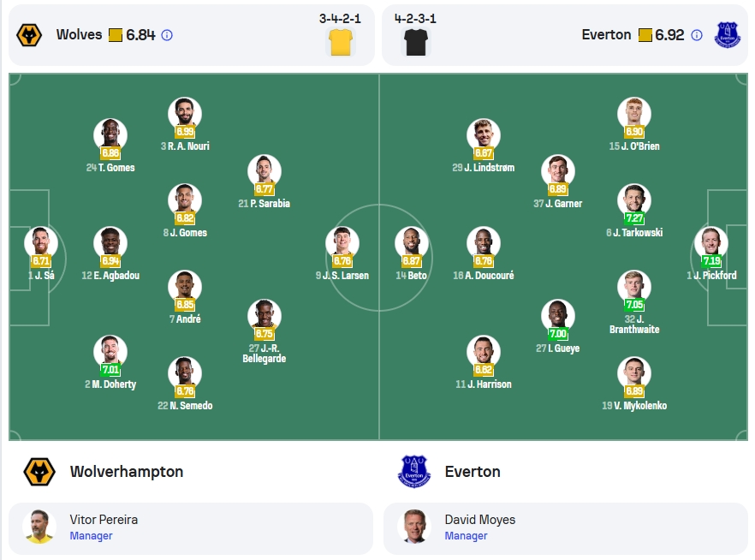Image resolution: width=755 pixels, height=560 pixels.
Task: Click the Wolves rating info icon
Action: coord(167,35)
